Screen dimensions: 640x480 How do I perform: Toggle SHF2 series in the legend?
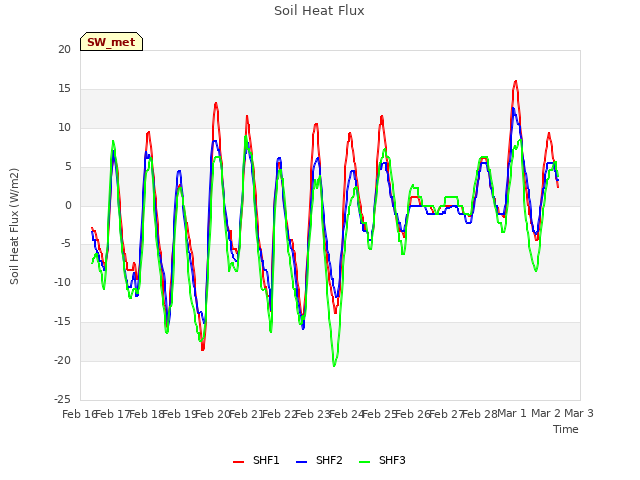[319, 460]
